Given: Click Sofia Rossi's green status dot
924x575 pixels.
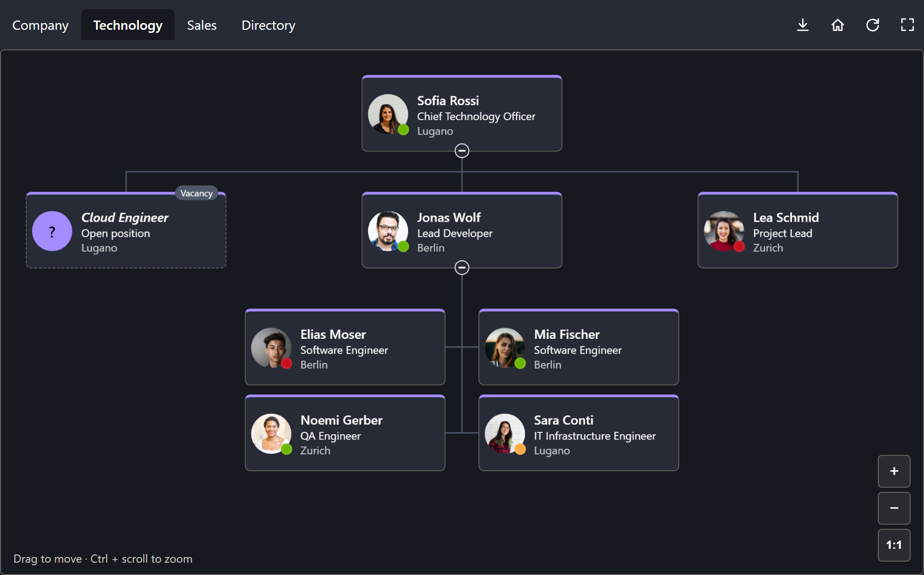Looking at the screenshot, I should 403,129.
